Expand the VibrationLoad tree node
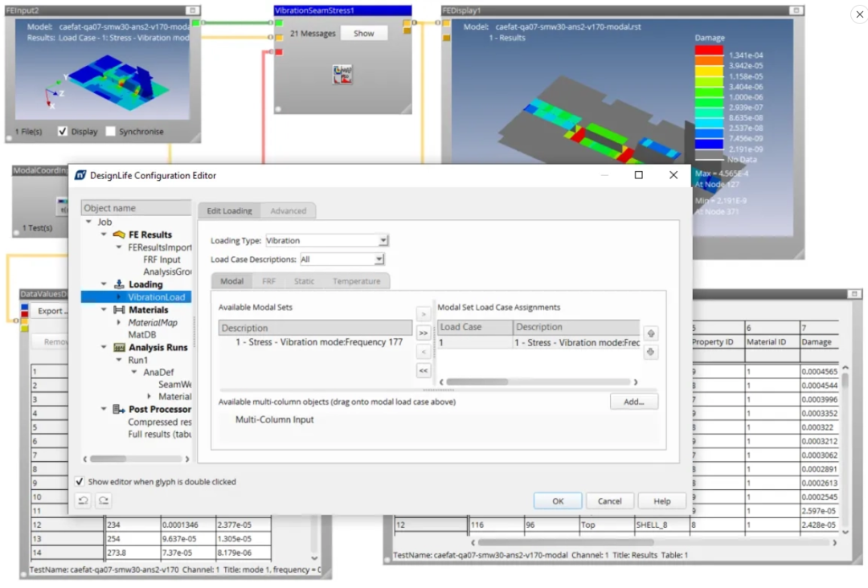Screen dimensions: 868x588 (x=118, y=297)
